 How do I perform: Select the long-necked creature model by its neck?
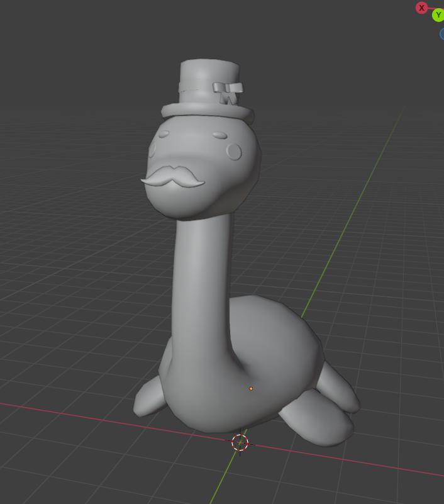201,283
